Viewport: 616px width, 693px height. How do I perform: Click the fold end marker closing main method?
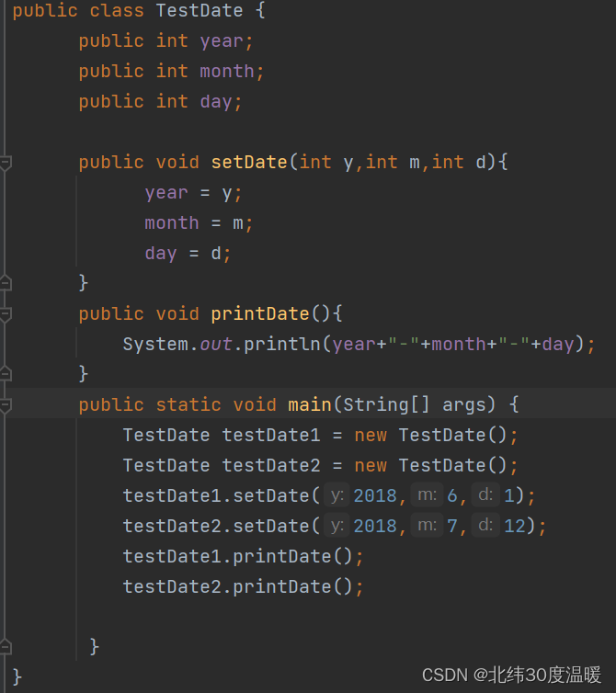point(6,646)
